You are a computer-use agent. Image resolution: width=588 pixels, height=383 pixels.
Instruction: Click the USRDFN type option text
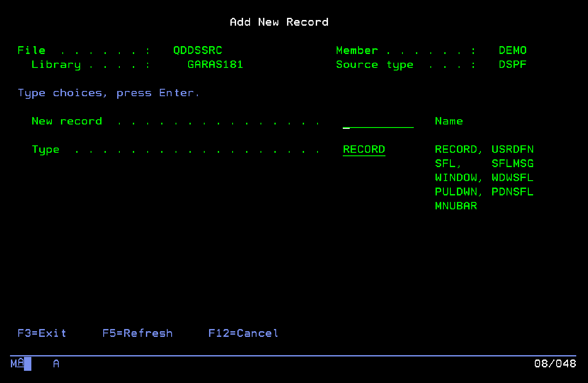pos(512,150)
